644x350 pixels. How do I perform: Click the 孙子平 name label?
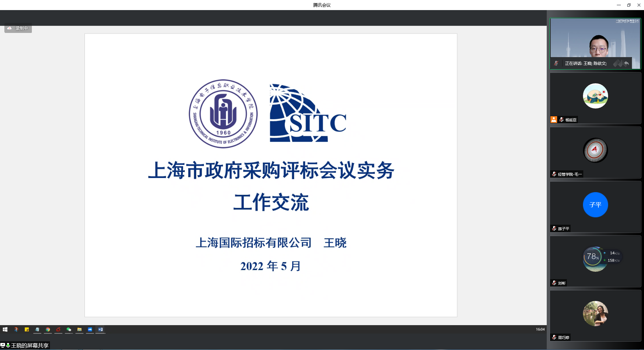(563, 229)
